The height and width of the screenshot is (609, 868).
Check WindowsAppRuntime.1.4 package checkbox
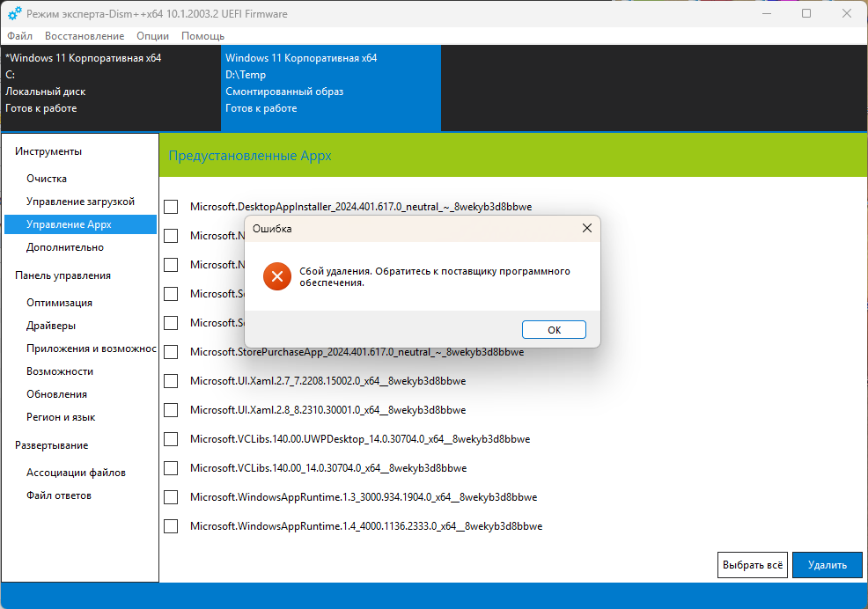[x=171, y=526]
